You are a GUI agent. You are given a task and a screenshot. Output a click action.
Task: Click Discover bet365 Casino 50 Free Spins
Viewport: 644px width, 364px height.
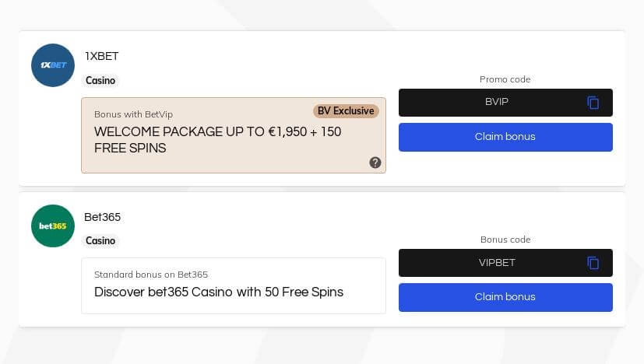[219, 292]
